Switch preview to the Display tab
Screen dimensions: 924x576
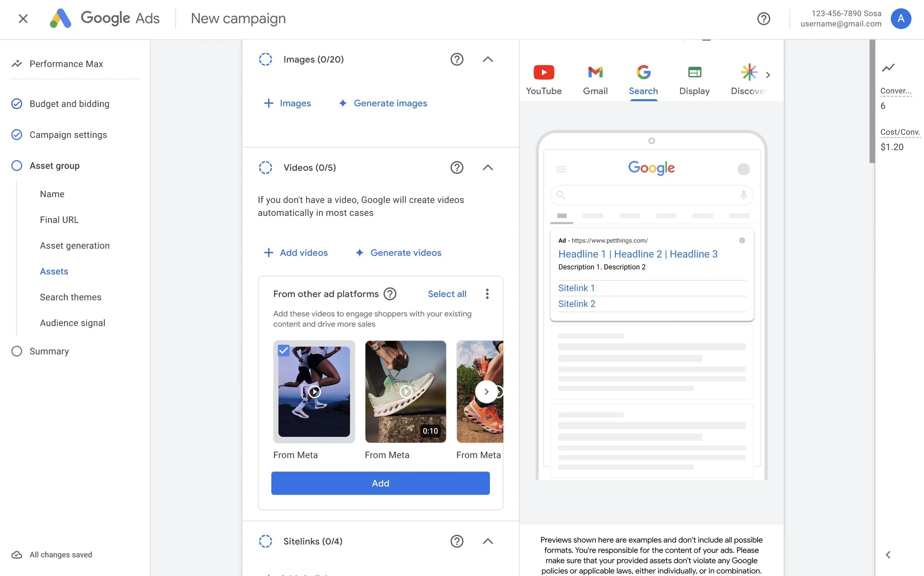click(x=694, y=79)
